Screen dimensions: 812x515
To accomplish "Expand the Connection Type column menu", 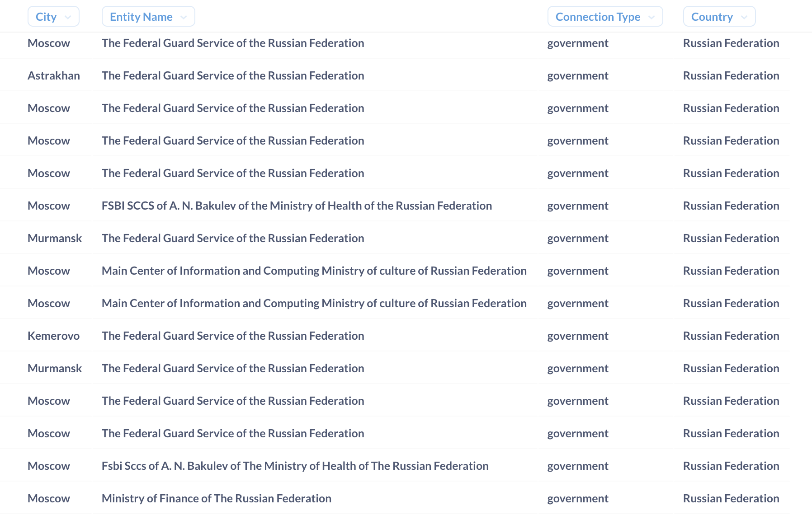I will point(604,17).
